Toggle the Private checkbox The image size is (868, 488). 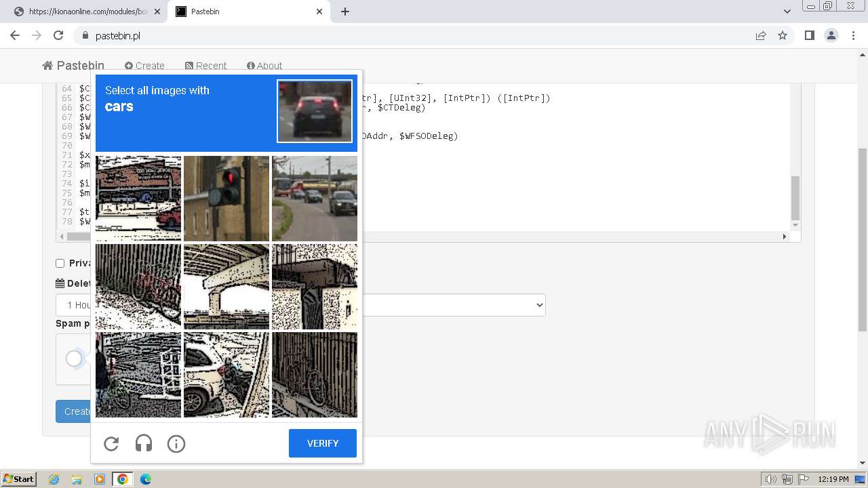(x=60, y=263)
